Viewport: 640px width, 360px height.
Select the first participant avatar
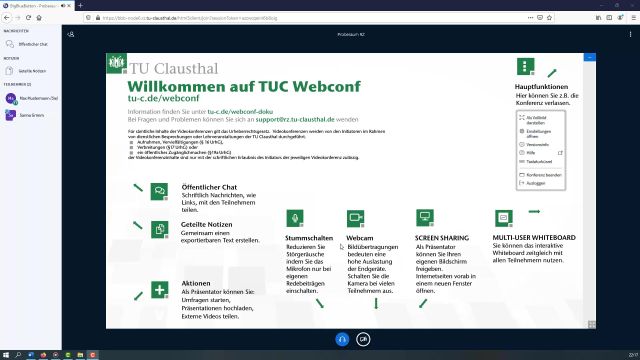(x=11, y=98)
